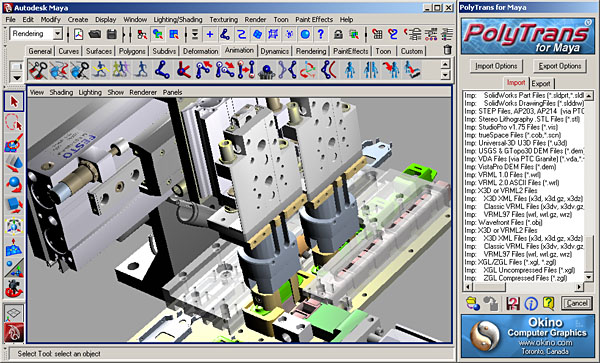This screenshot has width=600, height=363.
Task: Toggle select by component type mode
Action: click(174, 34)
